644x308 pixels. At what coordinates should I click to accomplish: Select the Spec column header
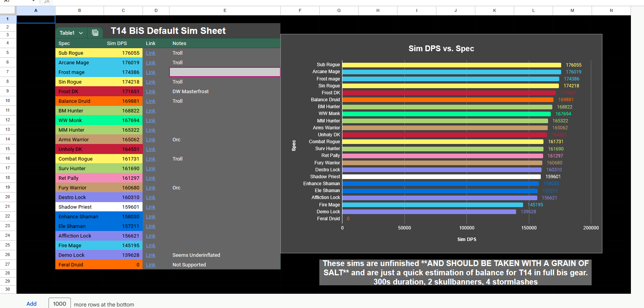pos(80,44)
